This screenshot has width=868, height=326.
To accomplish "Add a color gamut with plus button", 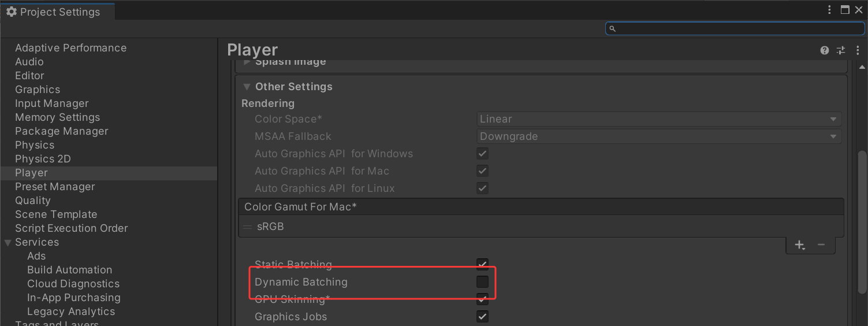I will coord(799,245).
